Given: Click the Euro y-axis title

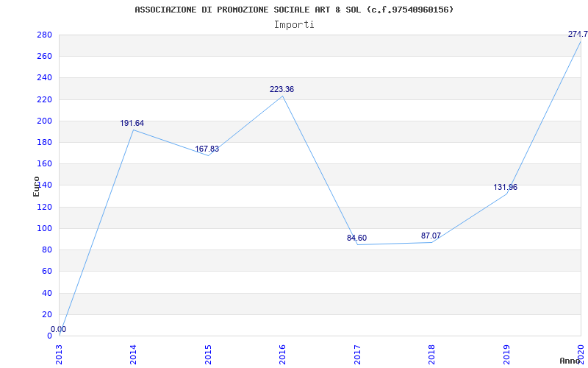Looking at the screenshot, I should (x=36, y=186).
